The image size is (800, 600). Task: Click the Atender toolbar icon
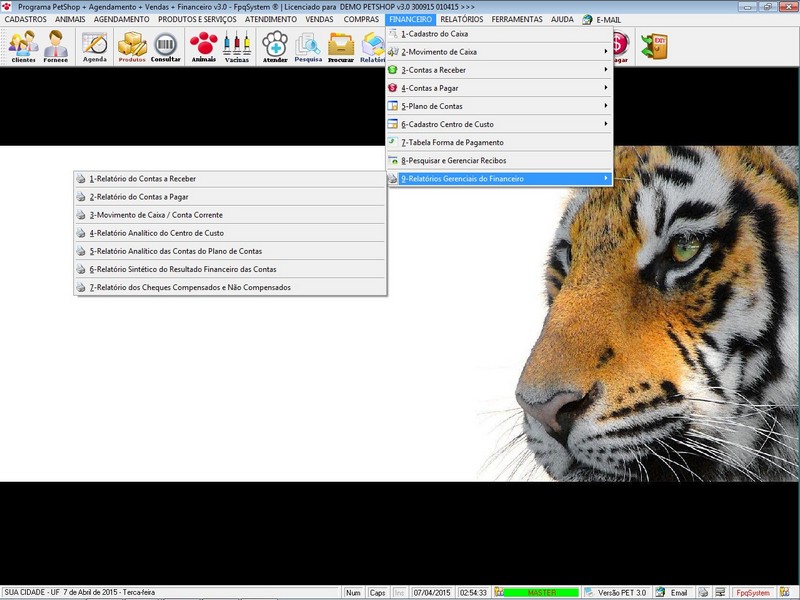[275, 46]
